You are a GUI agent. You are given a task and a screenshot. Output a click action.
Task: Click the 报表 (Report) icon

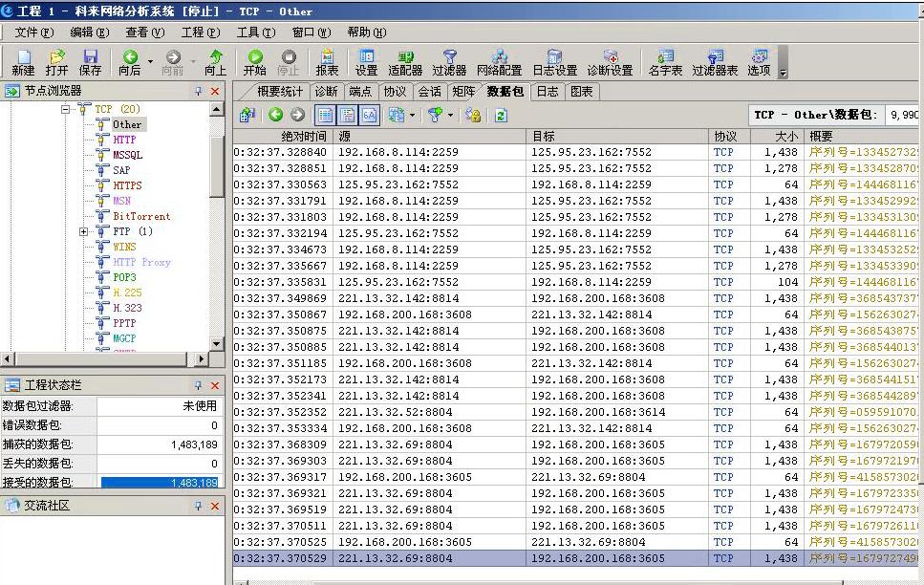tap(327, 62)
